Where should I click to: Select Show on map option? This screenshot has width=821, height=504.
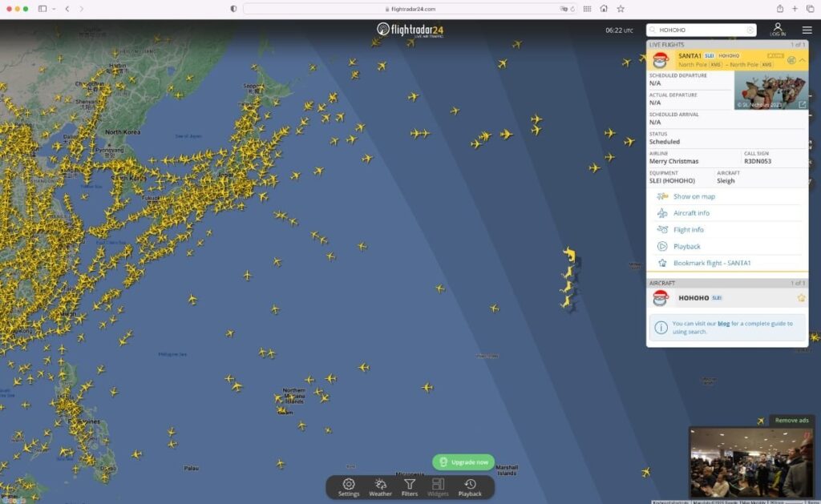694,196
